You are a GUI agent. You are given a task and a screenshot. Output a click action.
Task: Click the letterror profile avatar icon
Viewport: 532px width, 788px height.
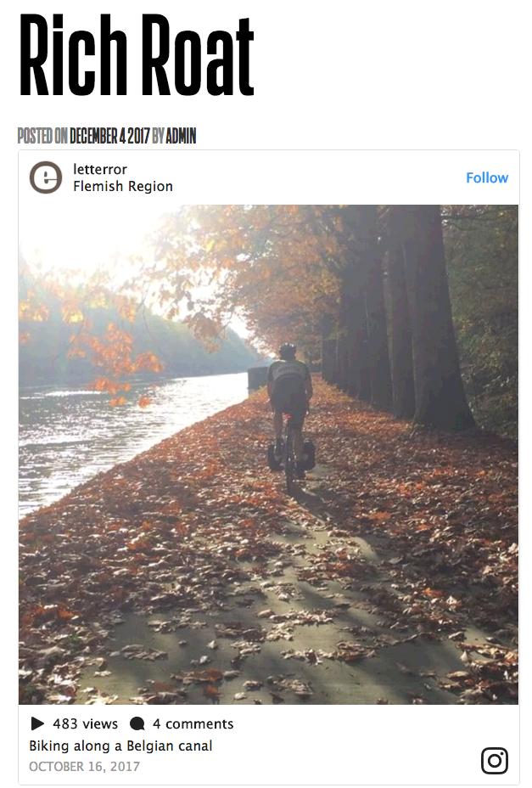46,177
